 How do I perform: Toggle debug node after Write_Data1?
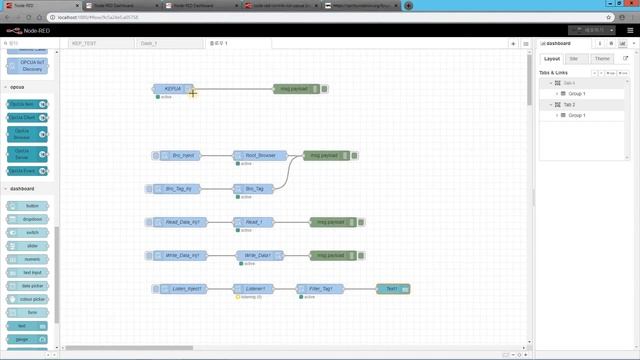point(361,256)
